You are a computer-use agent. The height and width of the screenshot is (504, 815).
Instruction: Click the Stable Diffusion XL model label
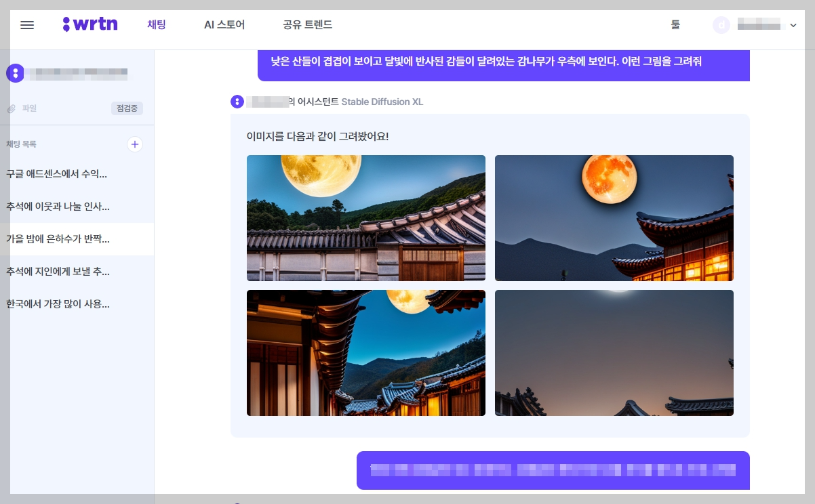point(383,102)
